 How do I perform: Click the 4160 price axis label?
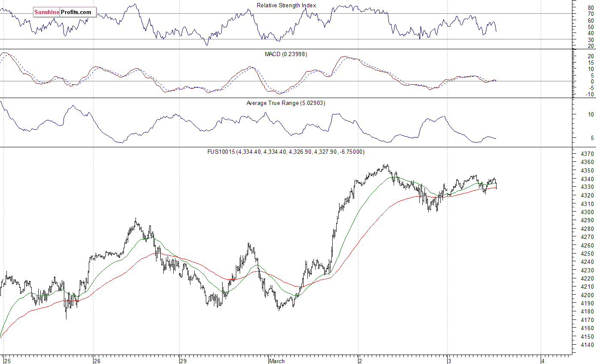pos(587,328)
